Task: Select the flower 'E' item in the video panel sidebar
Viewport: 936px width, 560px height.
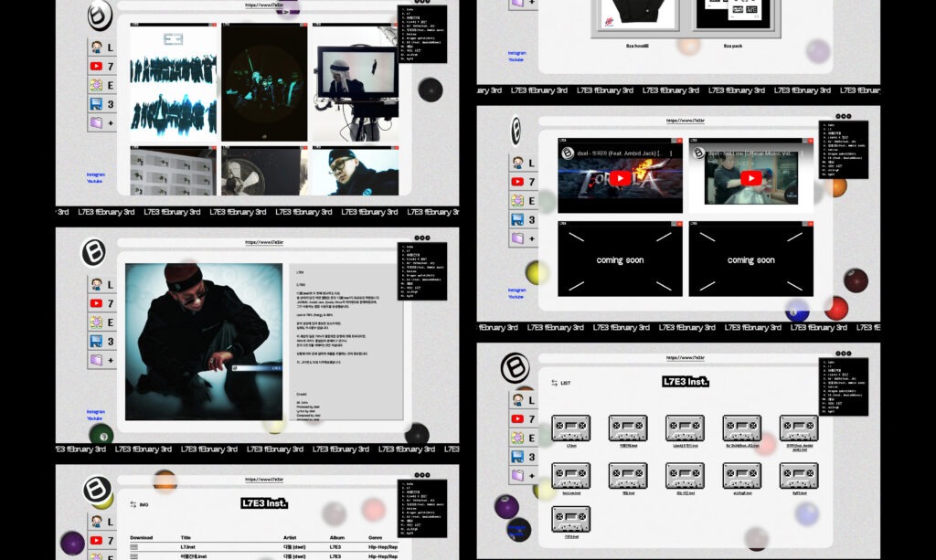Action: [524, 201]
